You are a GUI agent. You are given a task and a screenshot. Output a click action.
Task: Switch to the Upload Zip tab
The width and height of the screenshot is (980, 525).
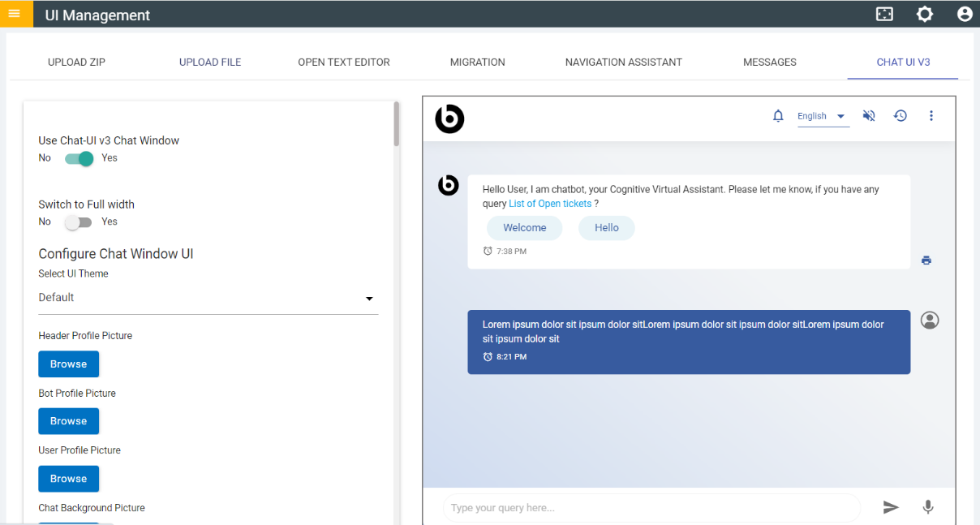pos(76,62)
